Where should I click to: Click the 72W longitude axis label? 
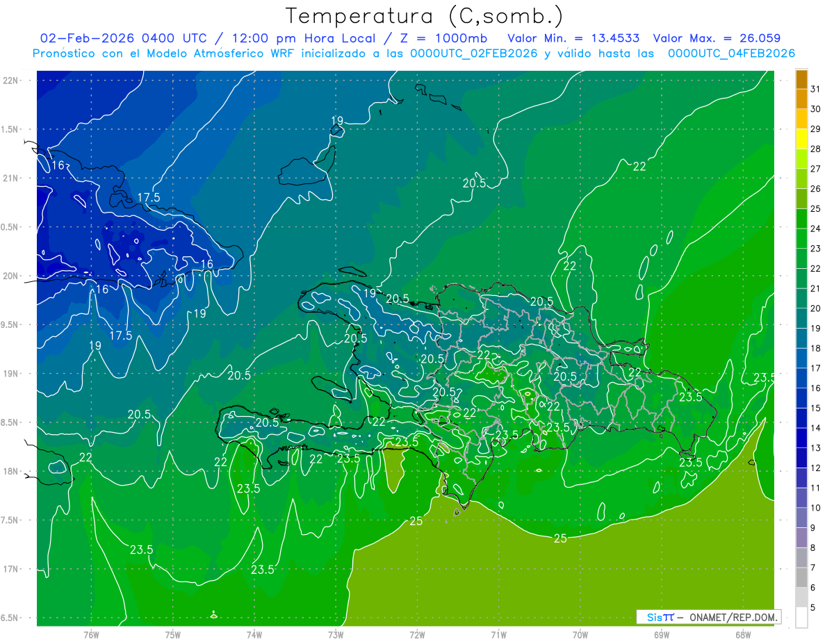click(417, 634)
